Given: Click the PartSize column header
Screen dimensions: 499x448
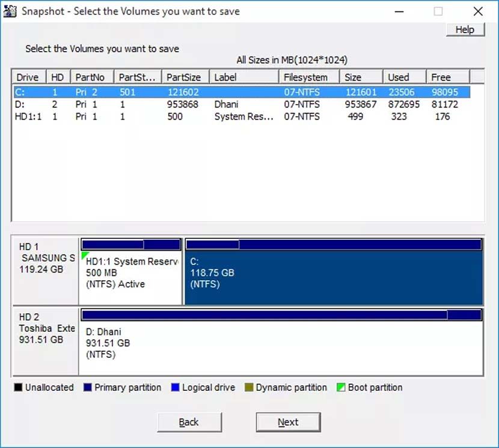Looking at the screenshot, I should point(186,77).
